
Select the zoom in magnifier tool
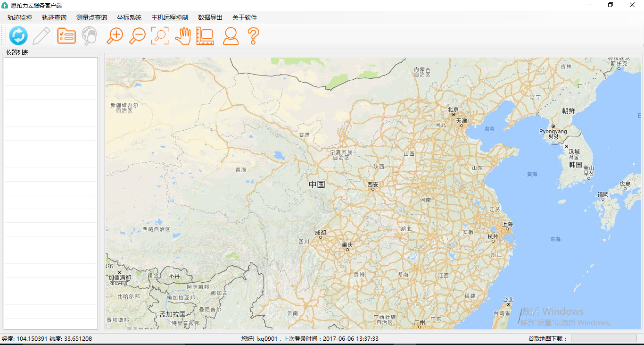click(x=115, y=36)
